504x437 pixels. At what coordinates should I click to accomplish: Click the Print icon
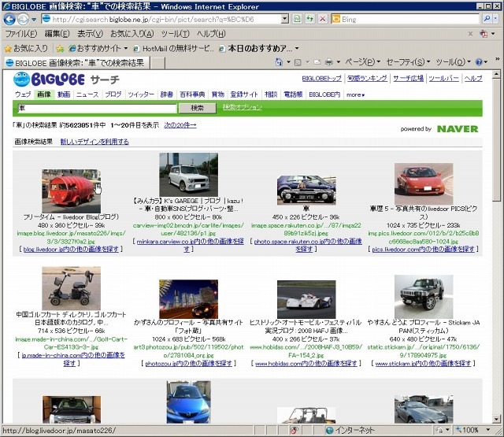pos(329,62)
